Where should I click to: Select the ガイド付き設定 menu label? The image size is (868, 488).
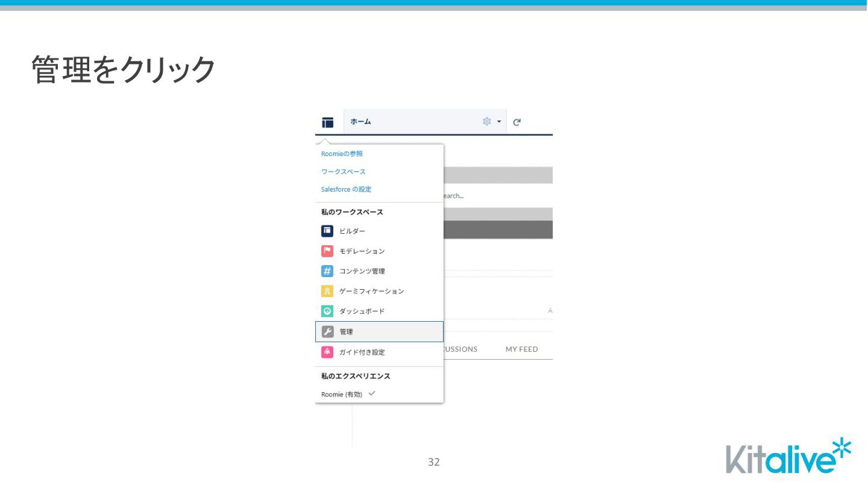pyautogui.click(x=362, y=352)
